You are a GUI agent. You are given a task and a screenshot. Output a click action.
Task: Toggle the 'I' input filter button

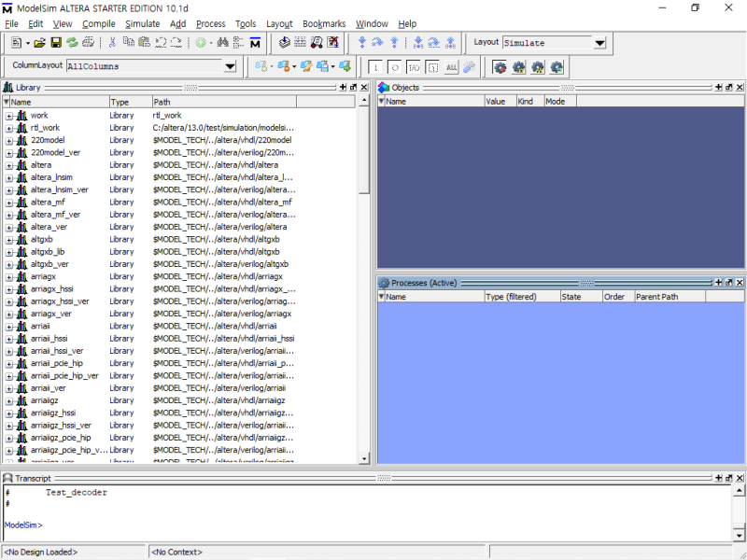tap(375, 66)
